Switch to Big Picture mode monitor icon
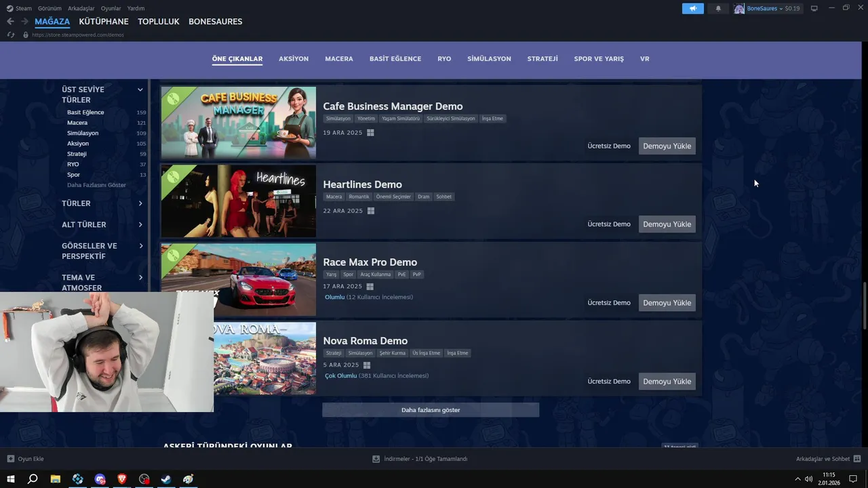Image resolution: width=868 pixels, height=488 pixels. pos(814,9)
